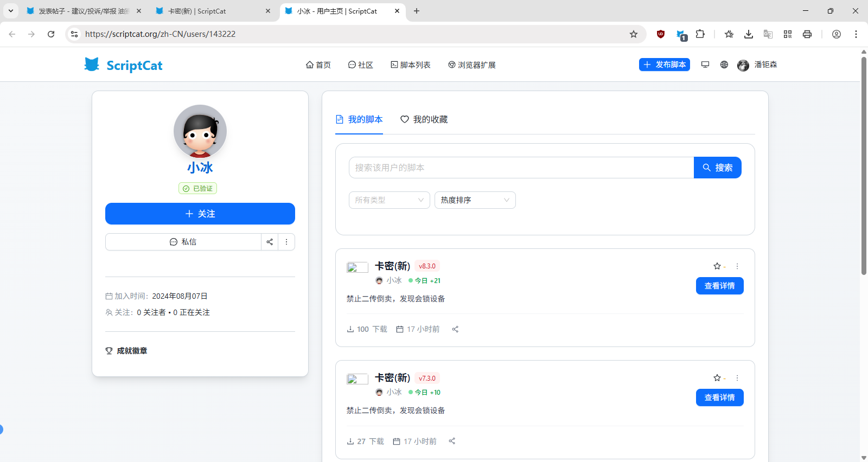
Task: Click the 成就徽章 achievements heading
Action: 132,351
